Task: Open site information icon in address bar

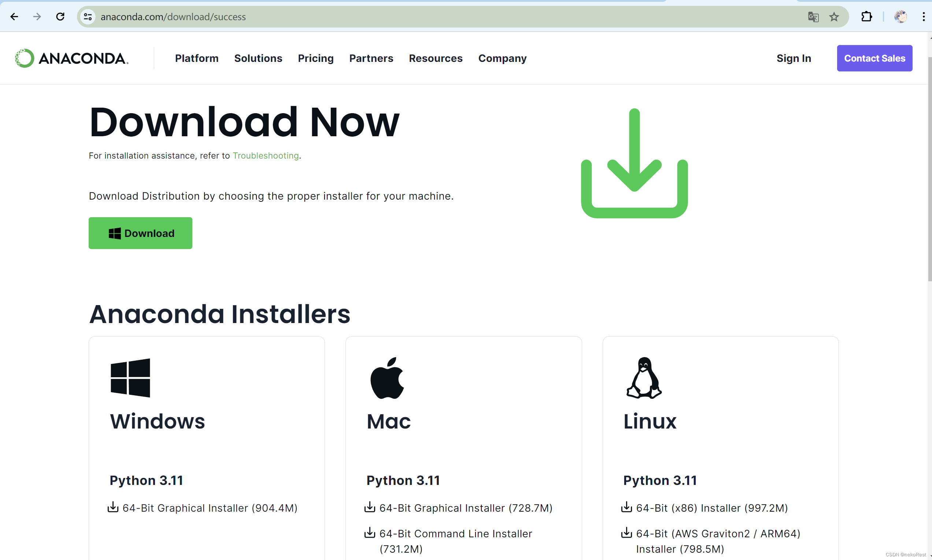Action: [x=88, y=16]
